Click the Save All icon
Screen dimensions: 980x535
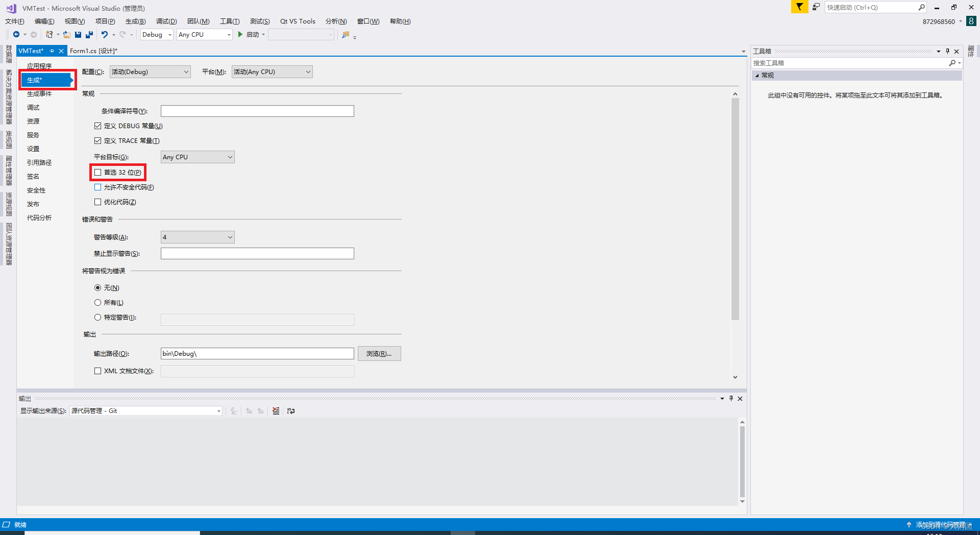(x=89, y=34)
